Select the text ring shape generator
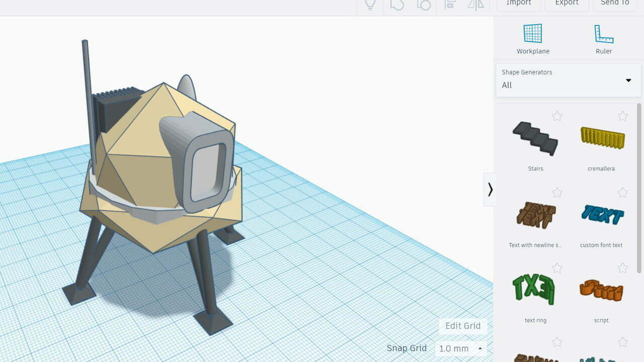 pyautogui.click(x=533, y=289)
